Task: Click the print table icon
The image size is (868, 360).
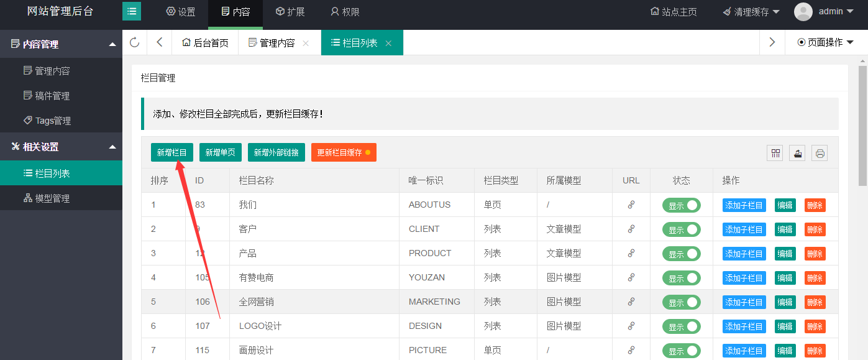Action: coord(820,153)
